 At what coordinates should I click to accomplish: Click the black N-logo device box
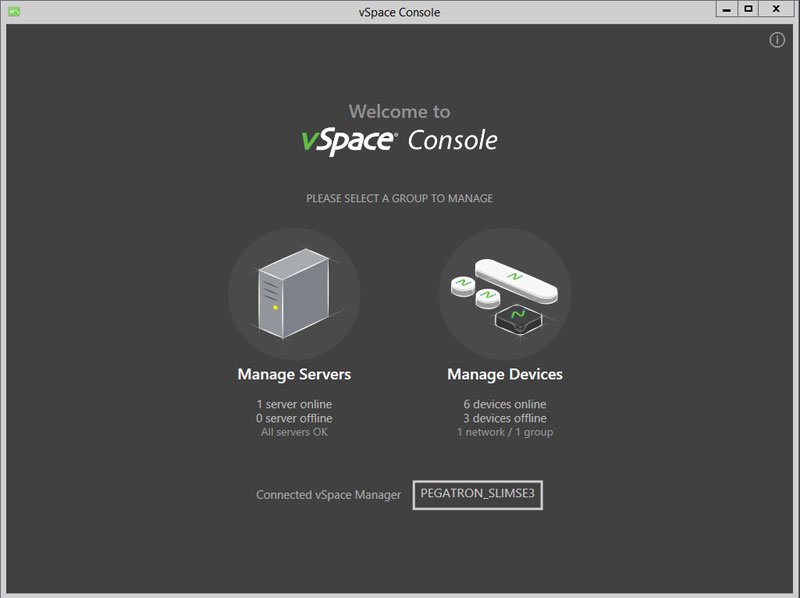coord(518,320)
